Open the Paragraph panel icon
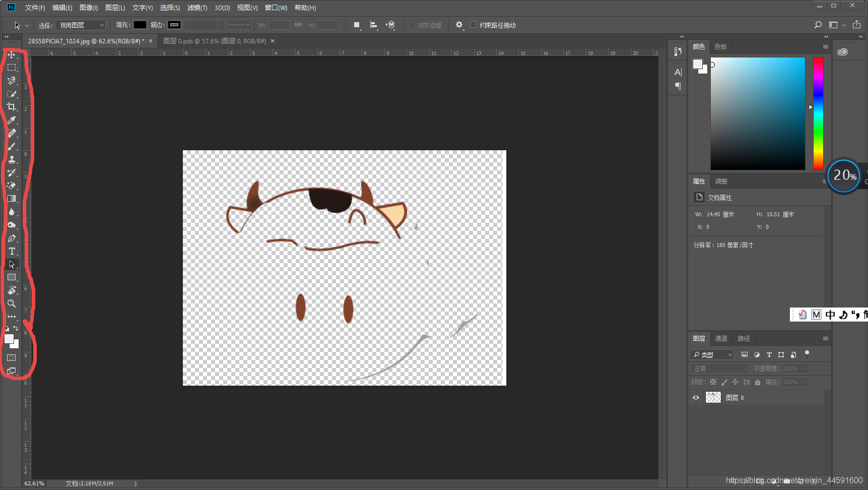This screenshot has width=868, height=490. (x=678, y=86)
